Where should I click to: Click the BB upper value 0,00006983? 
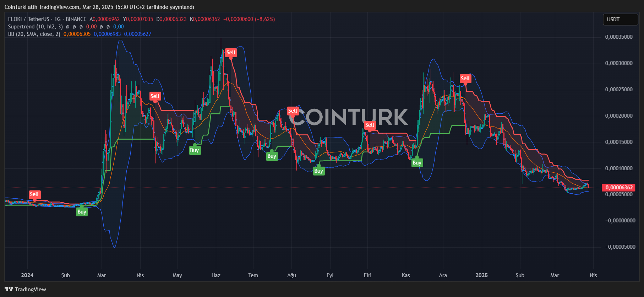(x=107, y=34)
